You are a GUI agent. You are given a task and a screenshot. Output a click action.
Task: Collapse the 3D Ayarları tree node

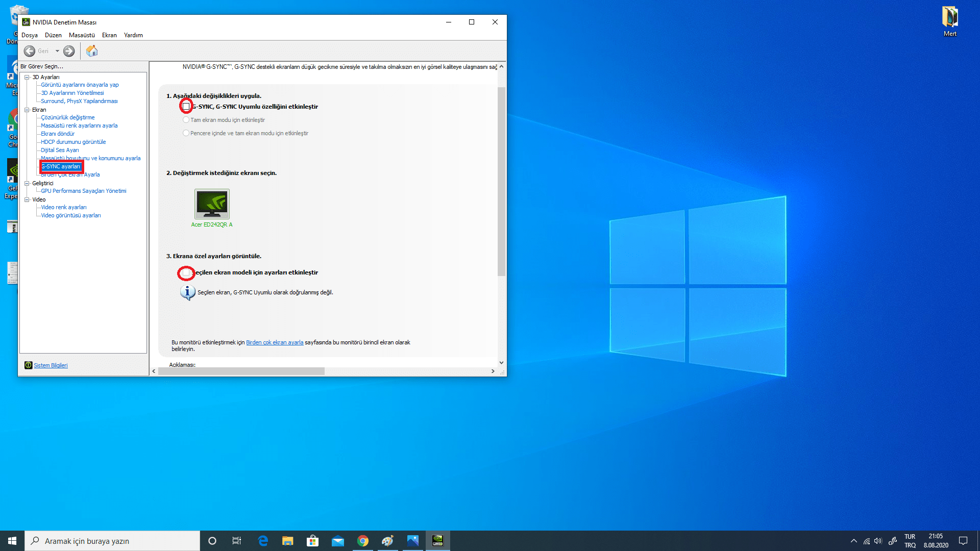[27, 77]
